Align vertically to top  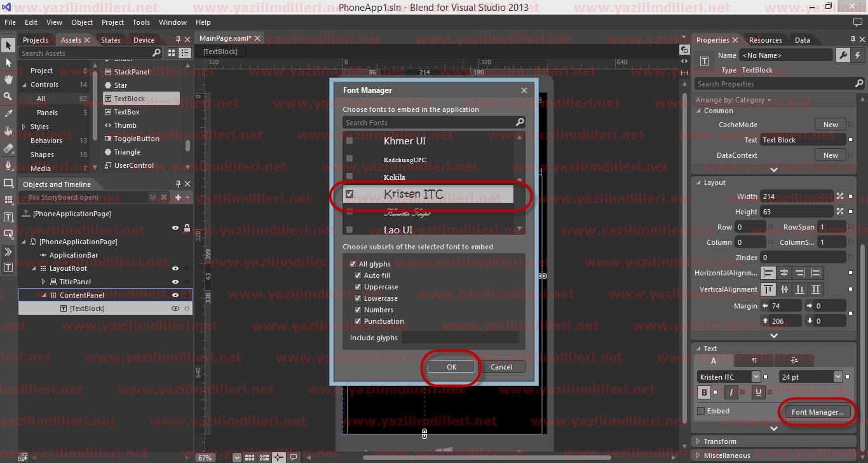(769, 289)
